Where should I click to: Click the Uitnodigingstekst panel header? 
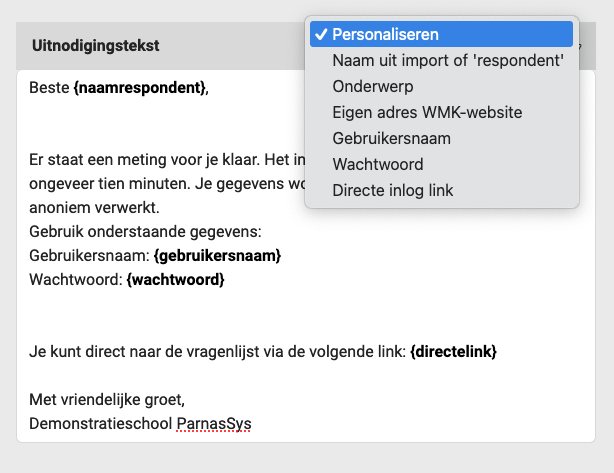click(96, 46)
